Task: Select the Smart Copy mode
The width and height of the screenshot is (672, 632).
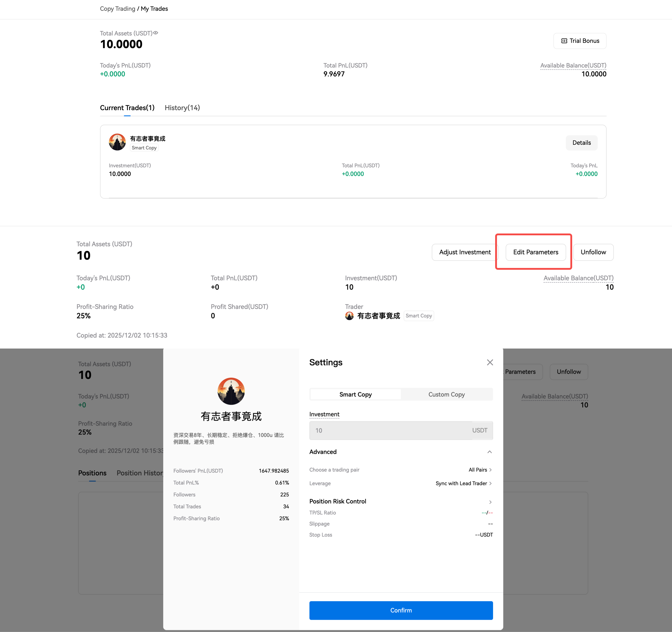Action: [355, 394]
